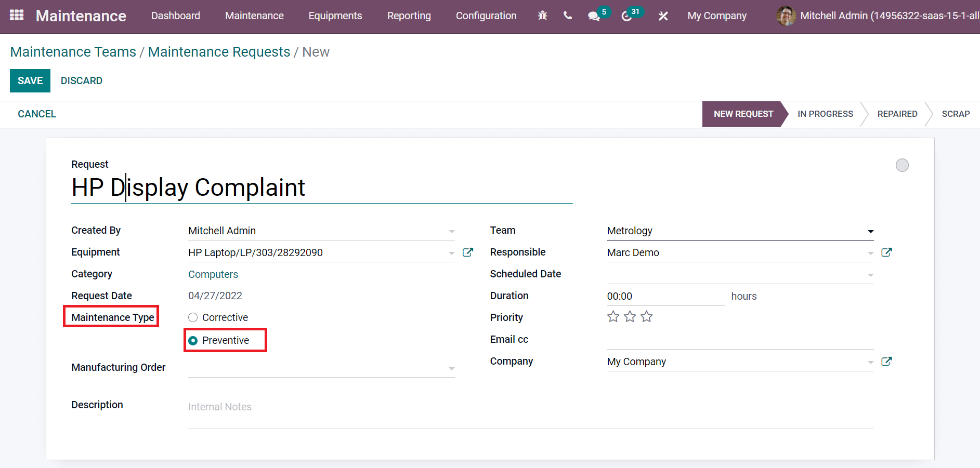Switch to In Progress stage
Viewport: 980px width, 468px height.
pyautogui.click(x=825, y=114)
